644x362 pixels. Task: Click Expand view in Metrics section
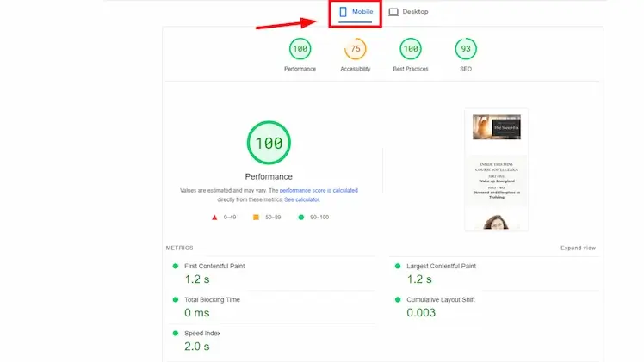(577, 248)
